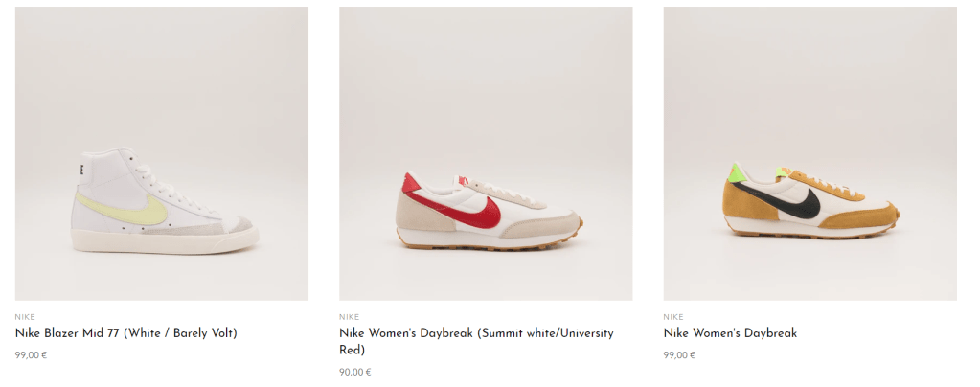Viewport: 980px width, 387px height.
Task: Click the Nike Blazer Mid 77 title link
Action: tap(126, 333)
